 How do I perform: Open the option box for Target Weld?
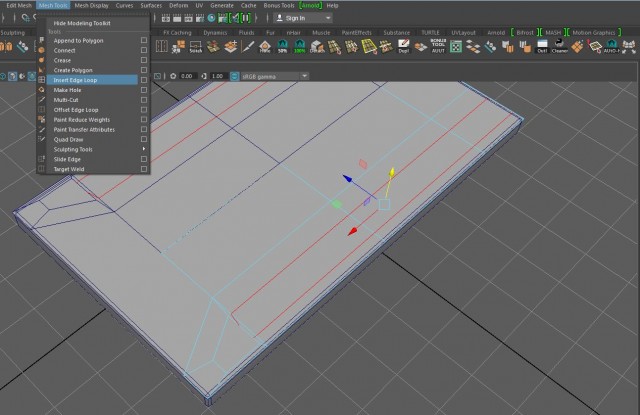pos(144,169)
